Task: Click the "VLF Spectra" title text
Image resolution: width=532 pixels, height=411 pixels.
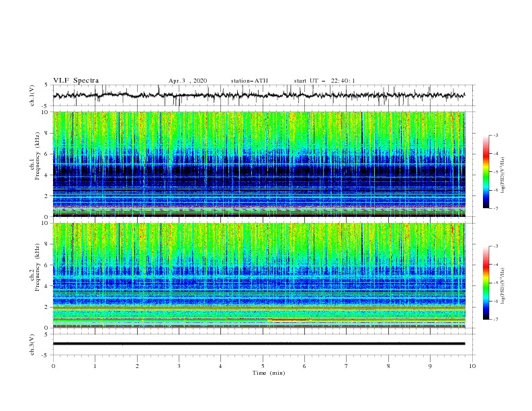Action: click(x=76, y=81)
